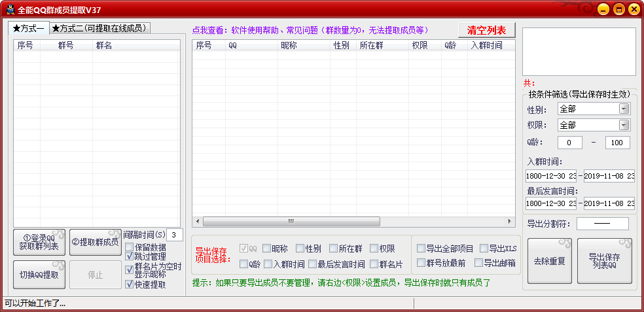Click the 群名 column header in group list

tap(135, 45)
